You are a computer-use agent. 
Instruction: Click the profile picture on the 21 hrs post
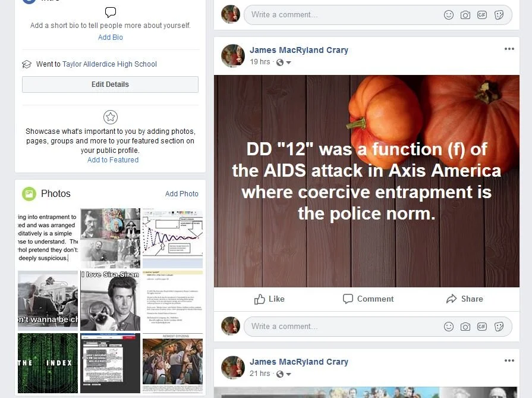(233, 368)
